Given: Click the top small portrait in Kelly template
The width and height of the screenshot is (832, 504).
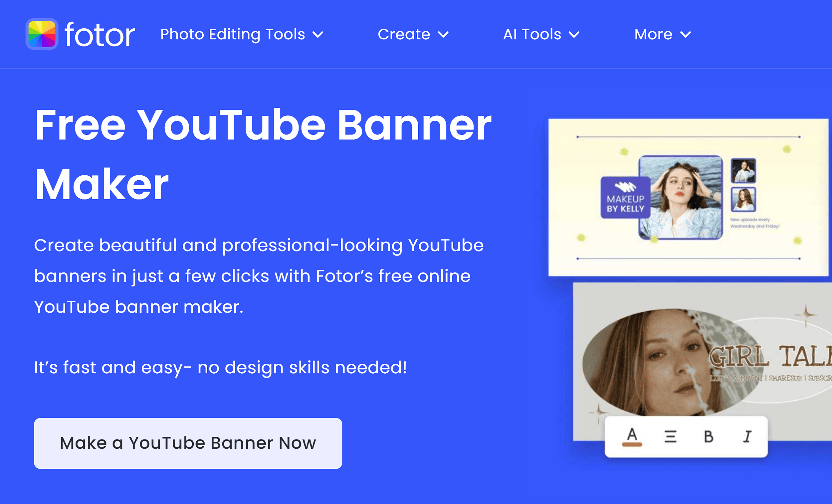Looking at the screenshot, I should (743, 170).
